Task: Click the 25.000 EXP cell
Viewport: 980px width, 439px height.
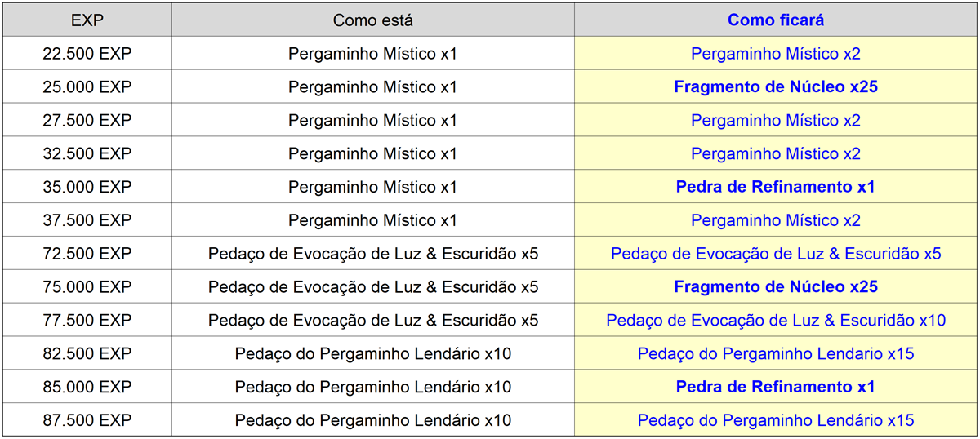Action: pos(87,87)
